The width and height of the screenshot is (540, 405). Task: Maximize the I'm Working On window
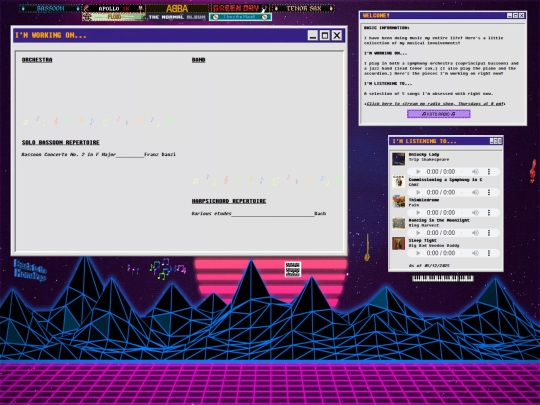[325, 35]
